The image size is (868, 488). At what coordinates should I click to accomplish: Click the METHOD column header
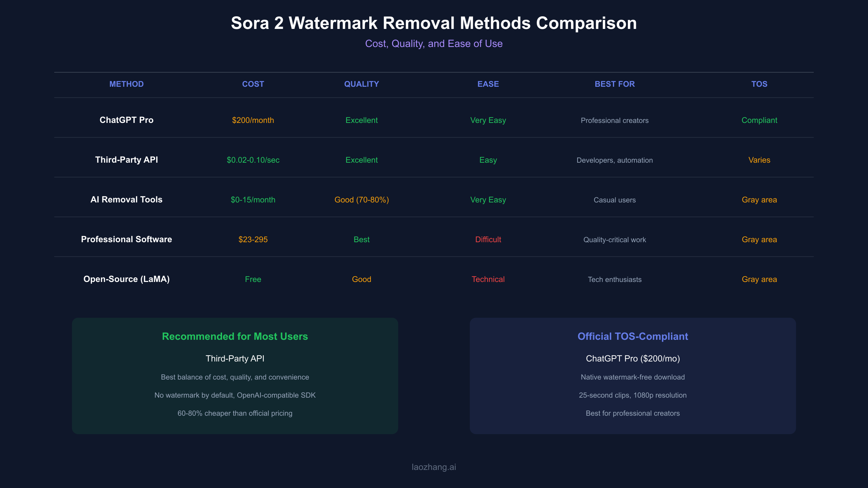127,84
